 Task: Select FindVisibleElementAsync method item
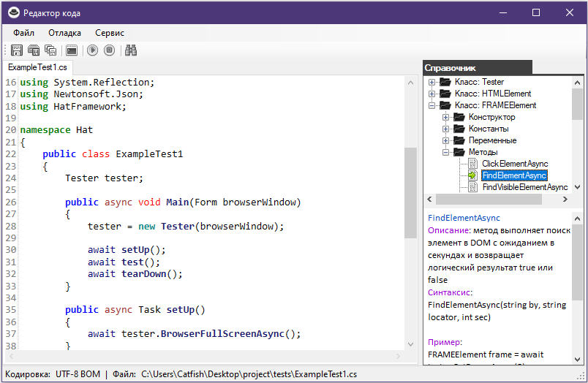click(x=524, y=187)
